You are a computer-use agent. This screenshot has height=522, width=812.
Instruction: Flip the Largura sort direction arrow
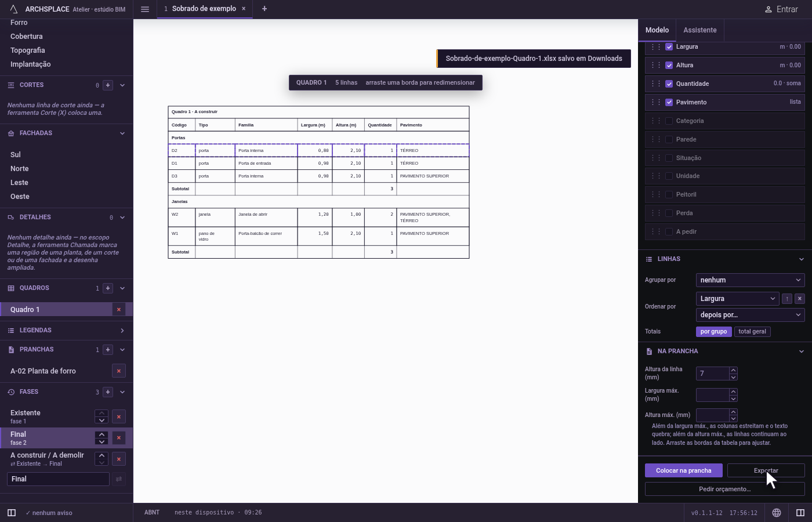pyautogui.click(x=787, y=299)
